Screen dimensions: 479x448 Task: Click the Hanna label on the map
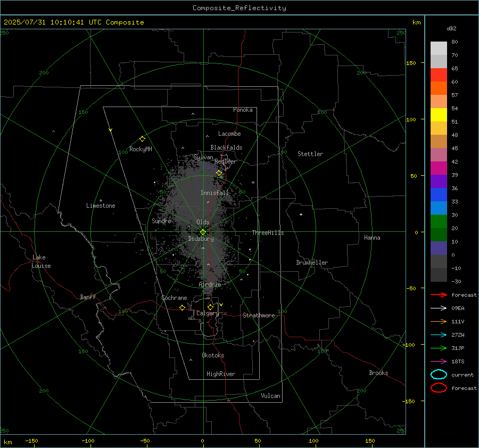coord(372,238)
